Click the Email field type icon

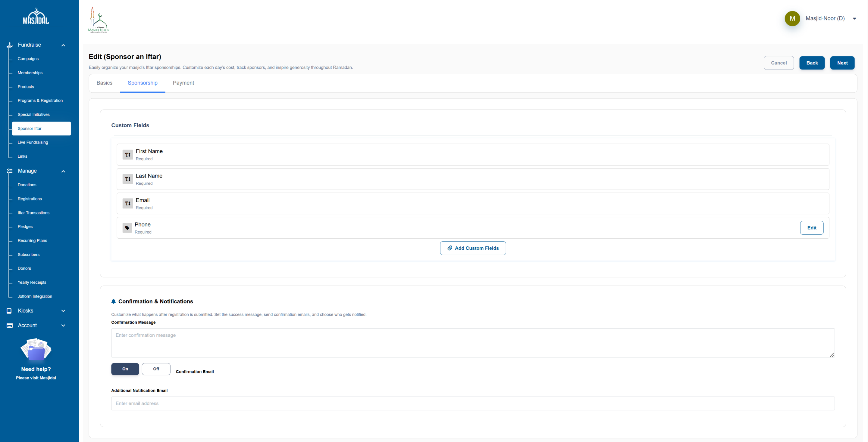pyautogui.click(x=128, y=203)
